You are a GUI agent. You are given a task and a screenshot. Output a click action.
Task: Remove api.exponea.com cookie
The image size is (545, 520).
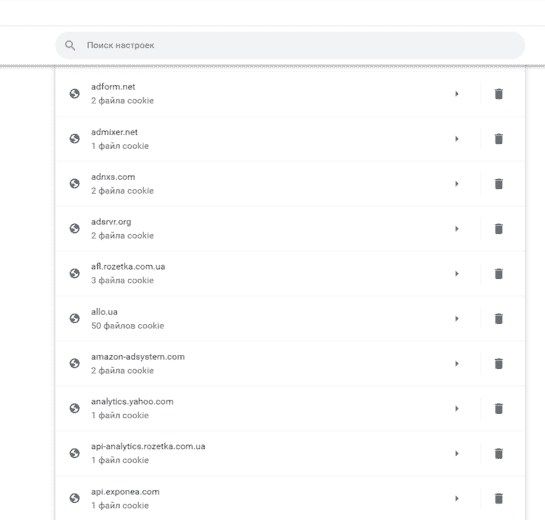498,498
